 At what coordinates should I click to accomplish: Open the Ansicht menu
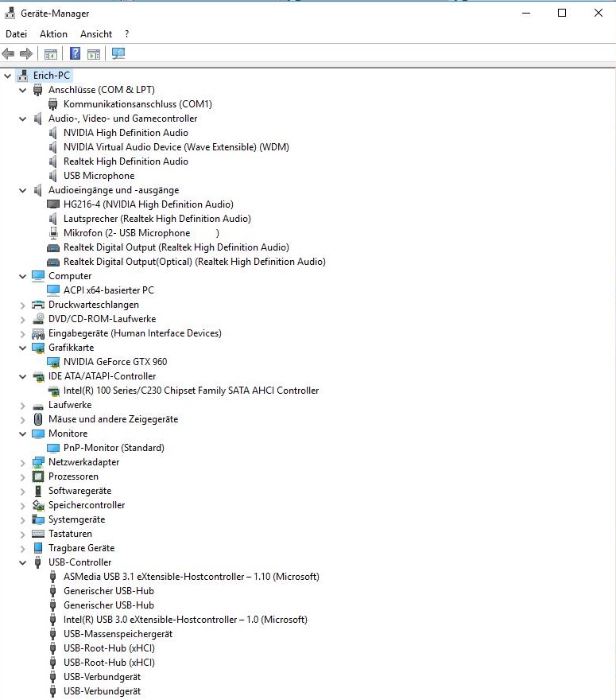pos(96,34)
